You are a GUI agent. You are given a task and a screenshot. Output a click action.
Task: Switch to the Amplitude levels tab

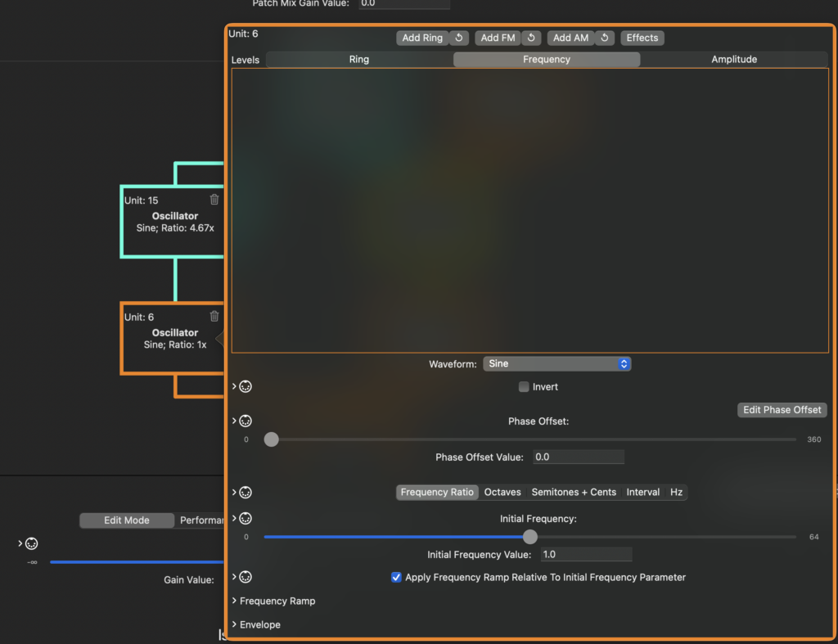[x=733, y=60]
